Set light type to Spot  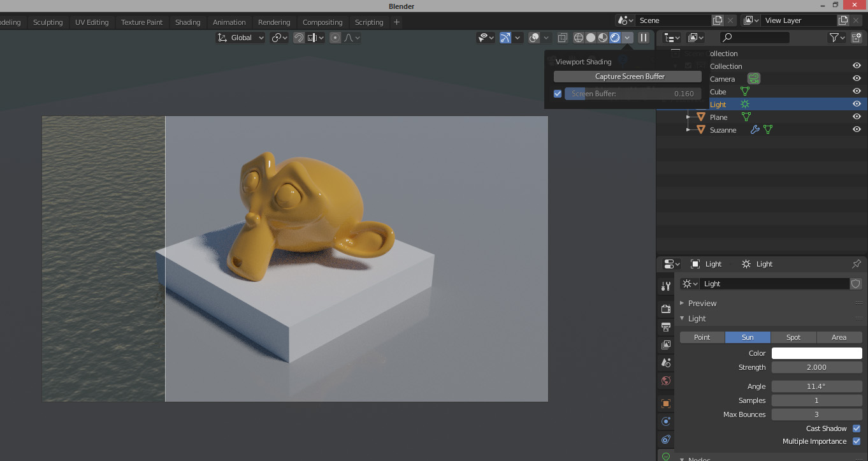[793, 337]
